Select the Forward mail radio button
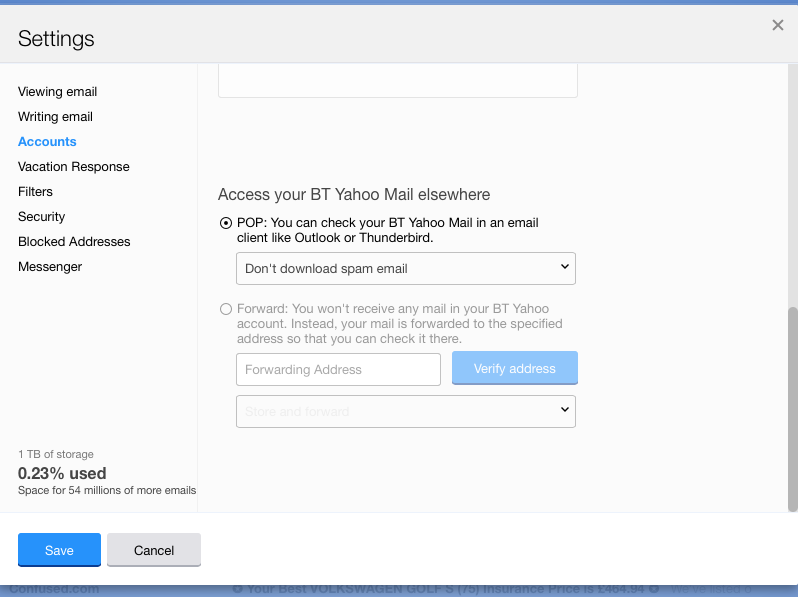Image resolution: width=798 pixels, height=597 pixels. click(226, 309)
